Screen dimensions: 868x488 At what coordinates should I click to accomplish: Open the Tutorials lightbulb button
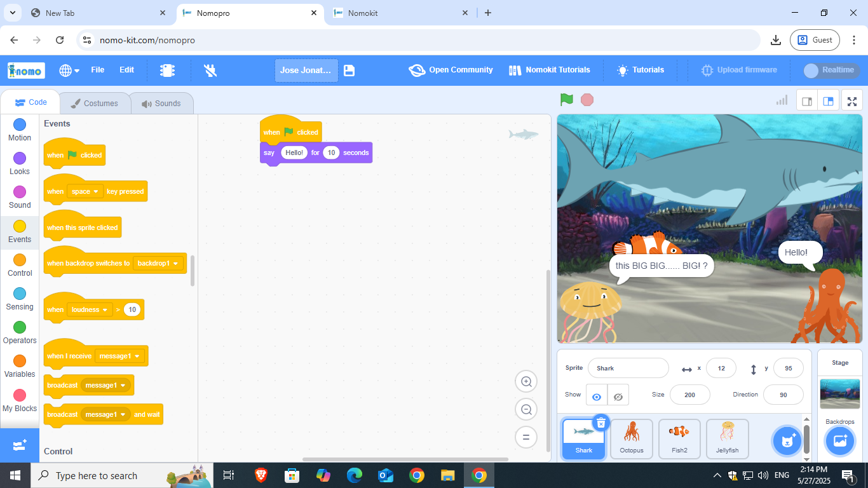[x=641, y=70]
